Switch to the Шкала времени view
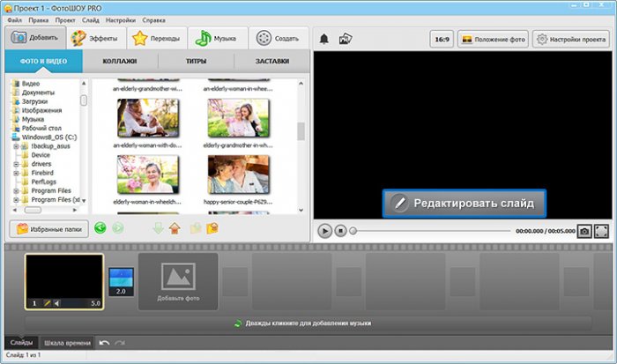Screen dimensions: 617x364 pyautogui.click(x=67, y=343)
